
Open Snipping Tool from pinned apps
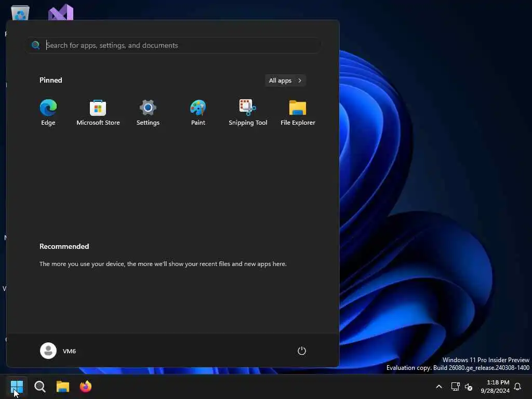tap(248, 112)
